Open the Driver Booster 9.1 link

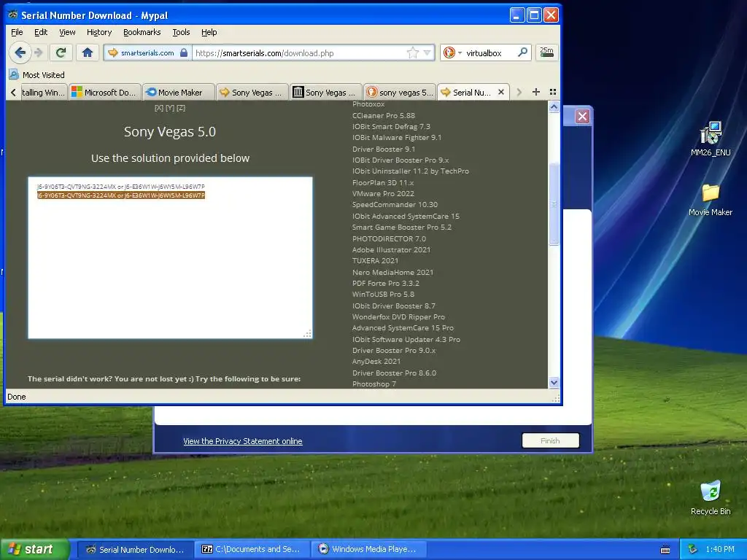point(384,149)
